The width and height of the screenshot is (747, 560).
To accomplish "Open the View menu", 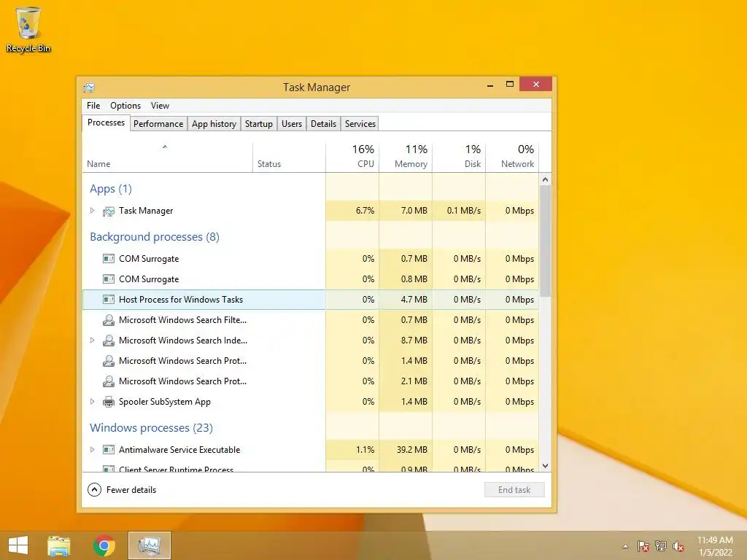I will click(x=160, y=106).
